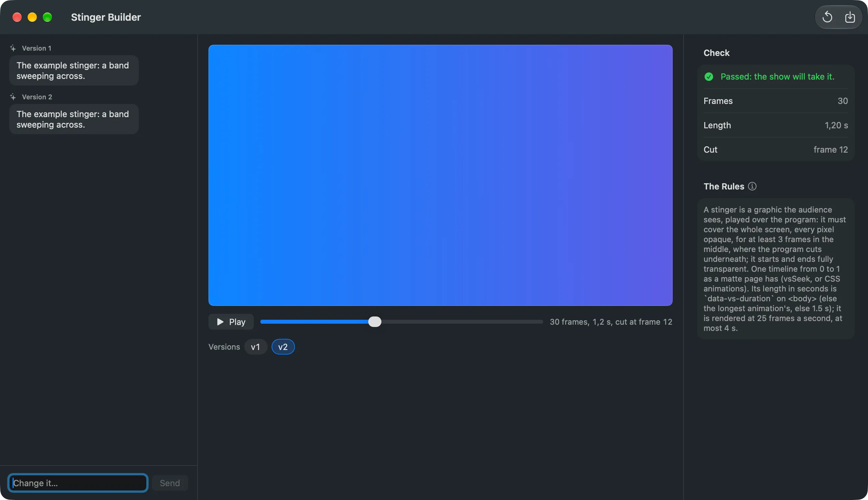Click the export download icon in title bar
This screenshot has width=868, height=500.
pyautogui.click(x=850, y=17)
